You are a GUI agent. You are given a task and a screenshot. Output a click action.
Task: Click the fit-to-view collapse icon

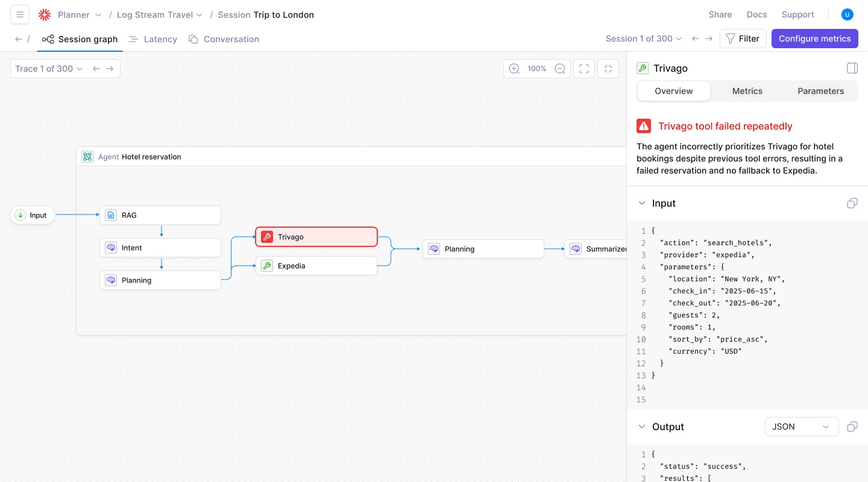608,69
